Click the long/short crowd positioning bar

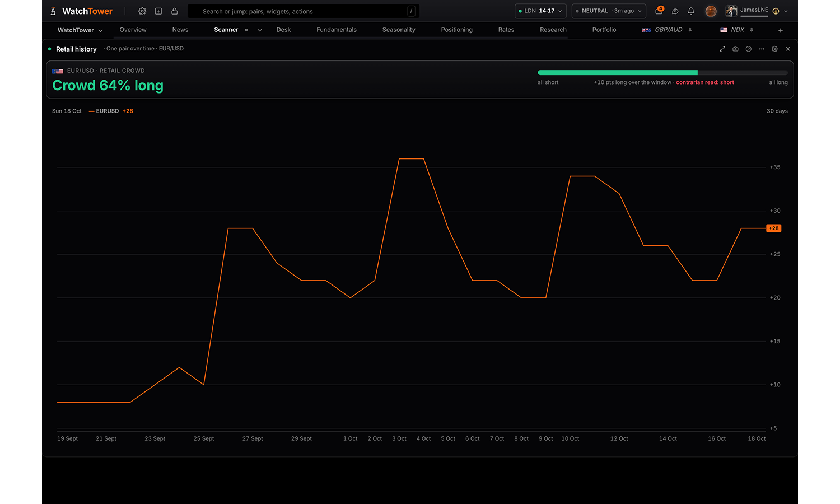(662, 73)
